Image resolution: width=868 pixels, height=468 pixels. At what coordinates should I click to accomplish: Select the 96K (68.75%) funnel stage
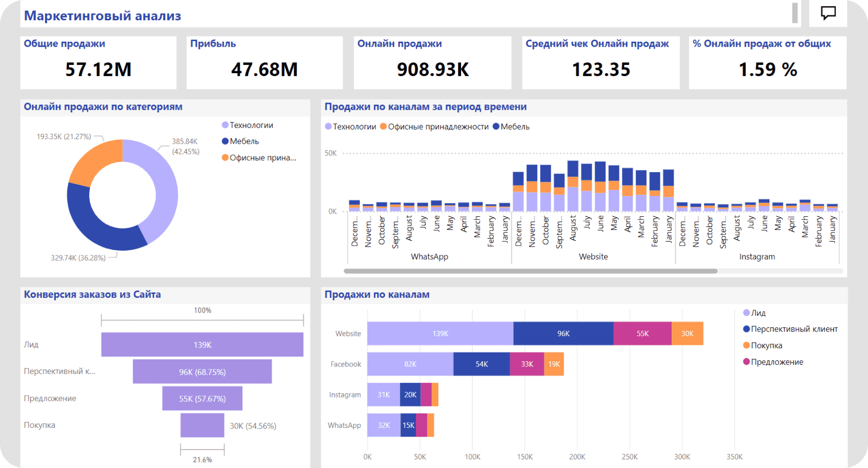(202, 372)
